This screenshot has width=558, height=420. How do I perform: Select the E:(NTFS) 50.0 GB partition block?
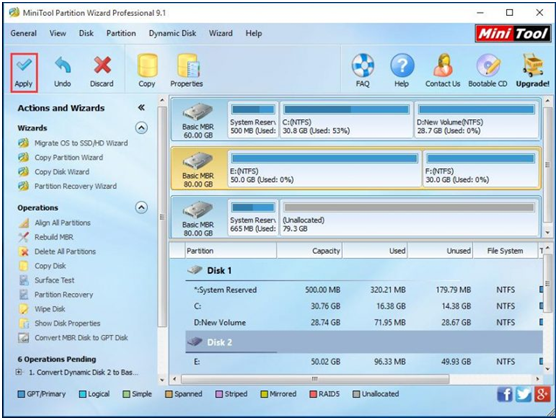coord(324,169)
